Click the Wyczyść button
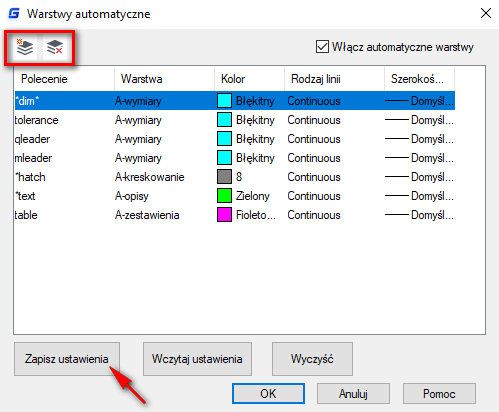 (312, 359)
